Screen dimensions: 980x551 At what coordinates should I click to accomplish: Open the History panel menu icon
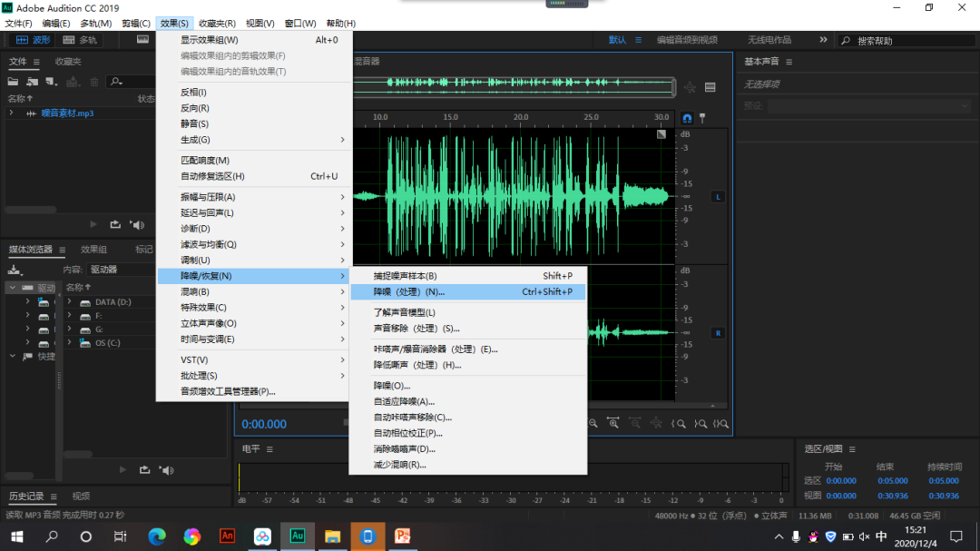click(54, 497)
